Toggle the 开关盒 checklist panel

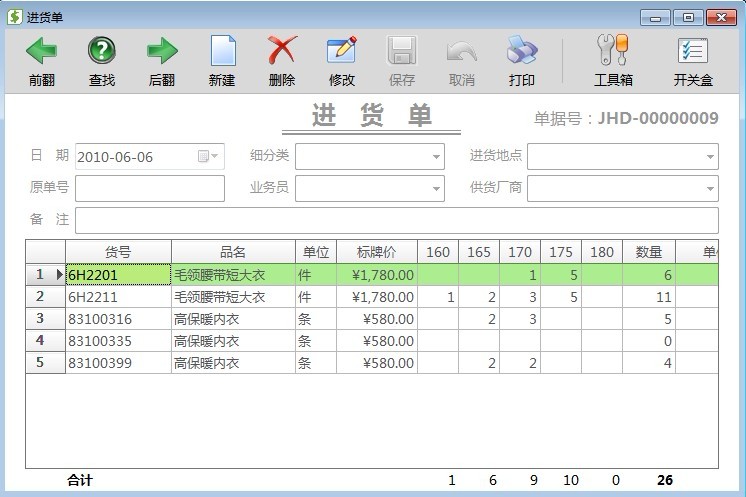click(693, 51)
